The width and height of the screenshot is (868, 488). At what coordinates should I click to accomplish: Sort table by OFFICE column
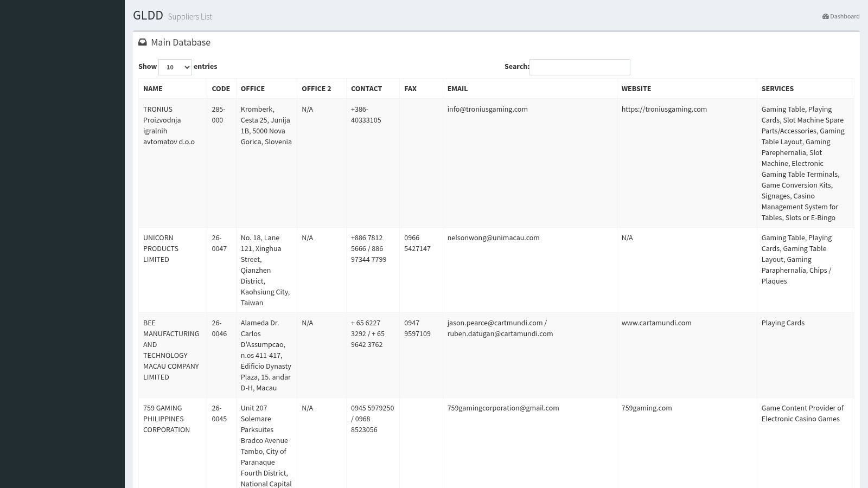tap(266, 88)
